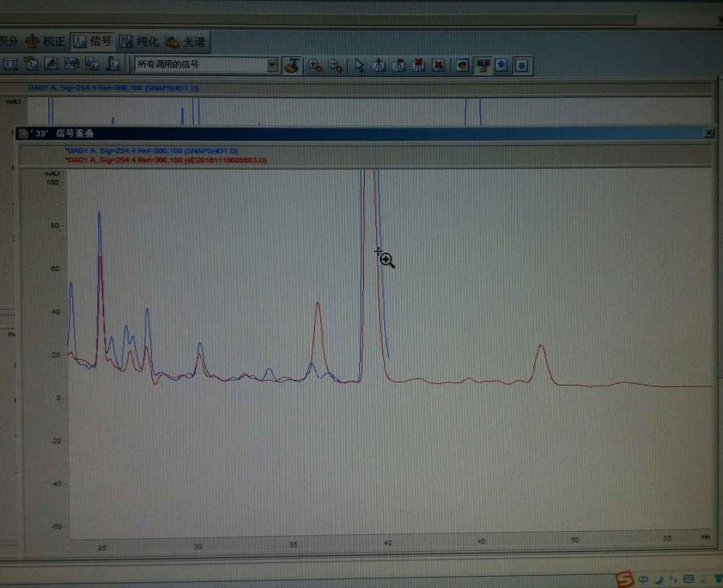This screenshot has width=723, height=588.
Task: Click the moon icon in the input method bar
Action: coord(660,580)
